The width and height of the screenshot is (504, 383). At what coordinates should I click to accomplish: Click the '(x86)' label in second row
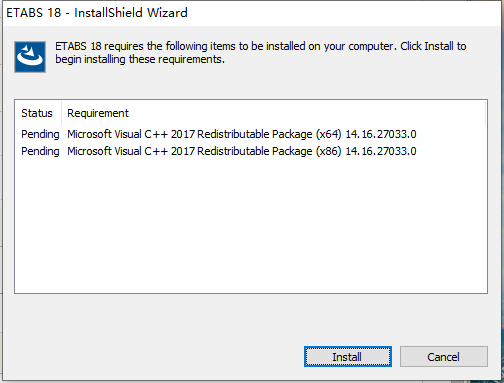pos(329,151)
